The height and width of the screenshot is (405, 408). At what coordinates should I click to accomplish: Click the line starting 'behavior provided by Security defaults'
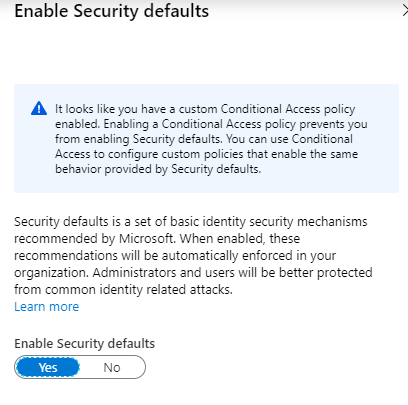(x=158, y=169)
